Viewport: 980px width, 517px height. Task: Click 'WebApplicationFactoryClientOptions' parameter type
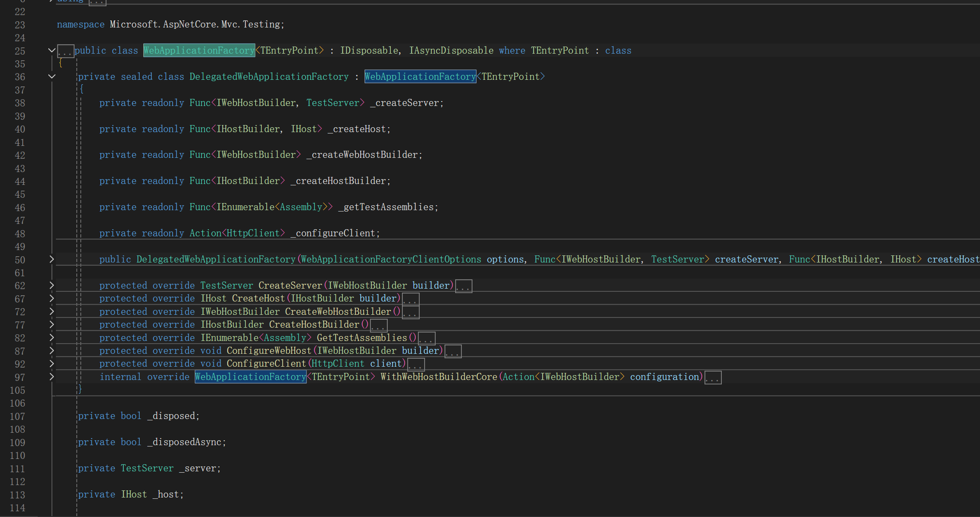391,259
